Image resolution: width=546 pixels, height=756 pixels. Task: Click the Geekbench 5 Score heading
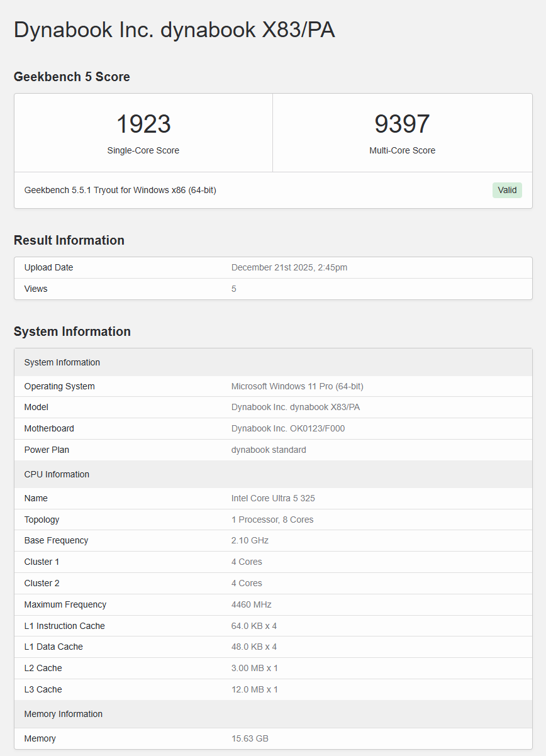(x=72, y=77)
